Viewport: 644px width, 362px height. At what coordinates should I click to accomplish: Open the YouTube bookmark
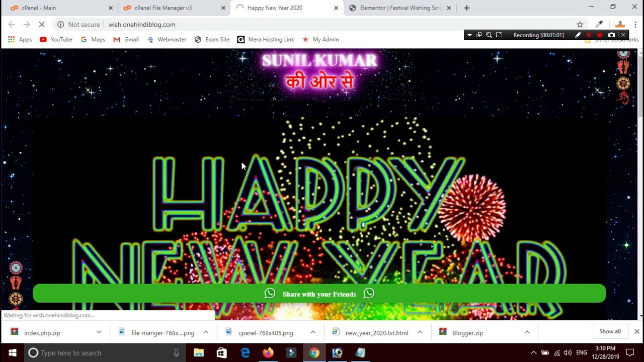pyautogui.click(x=56, y=39)
